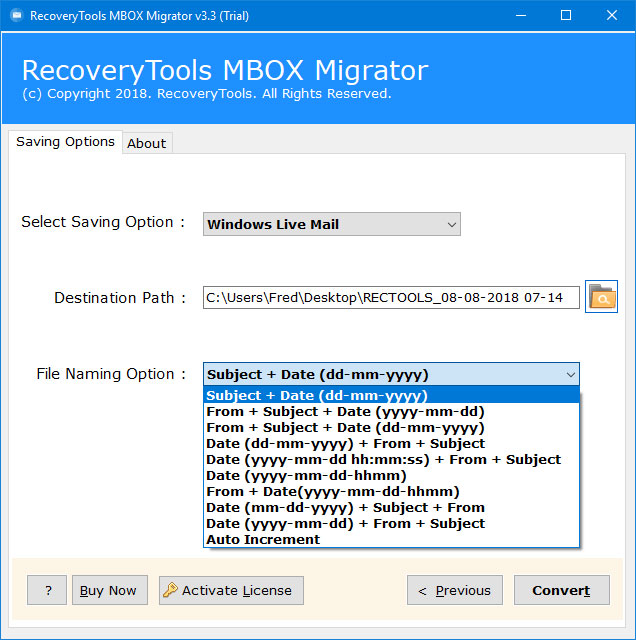
Task: Click inside the Destination Path field
Action: [391, 298]
